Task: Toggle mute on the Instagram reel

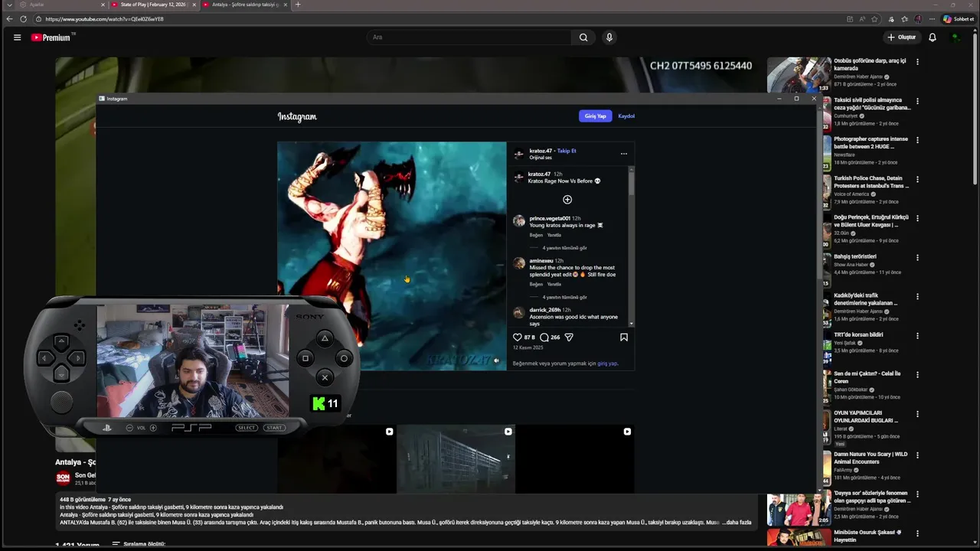Action: 496,360
